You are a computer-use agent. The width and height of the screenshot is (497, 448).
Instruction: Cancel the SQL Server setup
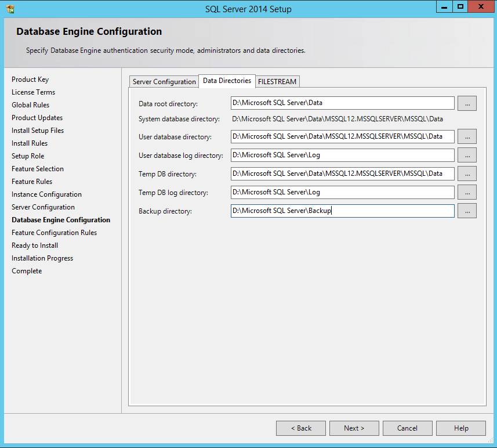407,428
